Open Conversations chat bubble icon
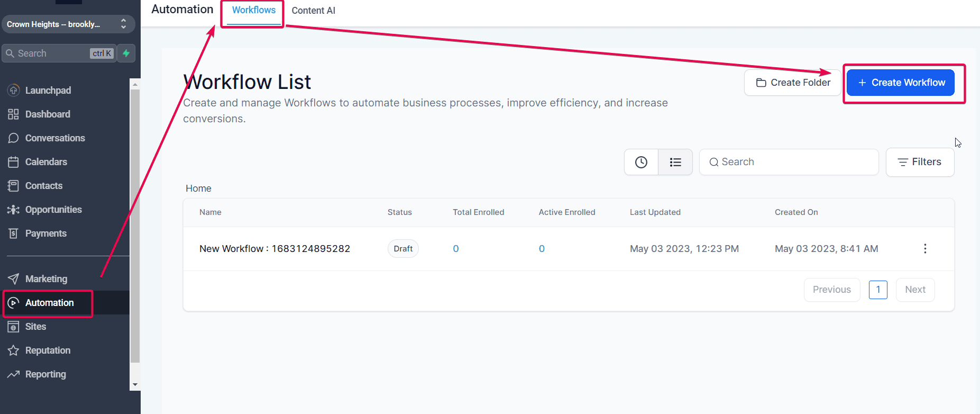The image size is (980, 414). [x=13, y=138]
